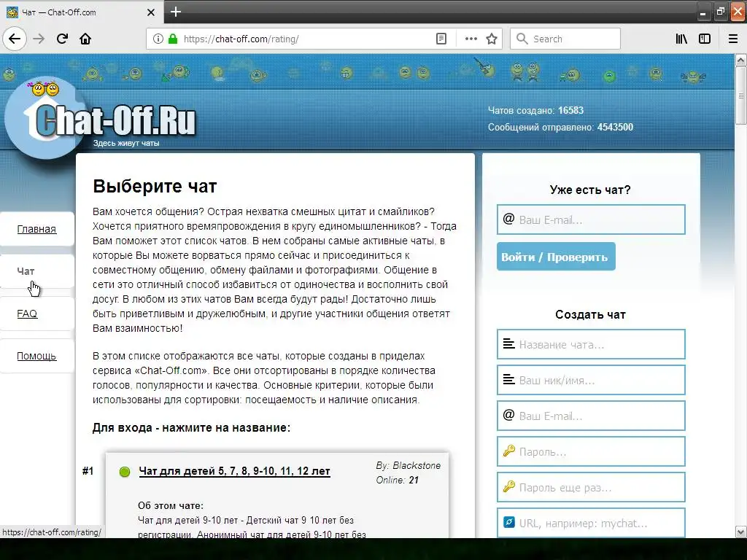The height and width of the screenshot is (560, 747).
Task: Click the "Выберите чат" heading
Action: 155,186
